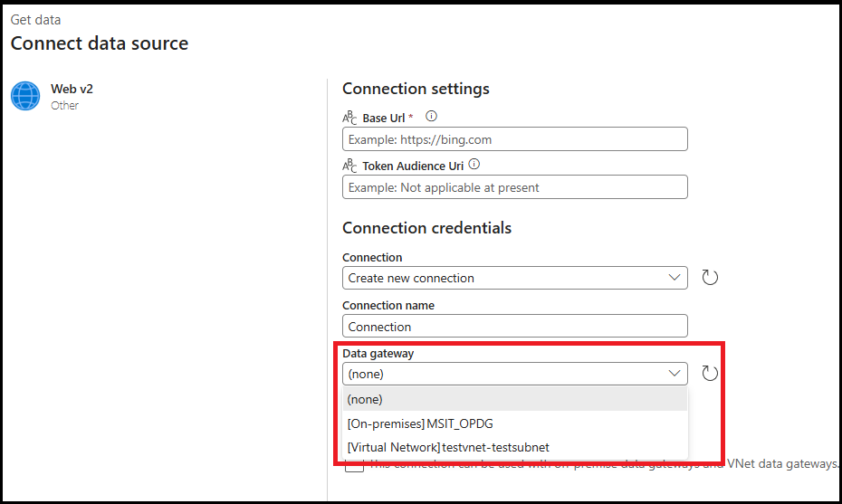This screenshot has width=842, height=504.
Task: Select the (none) gateway option
Action: (x=515, y=399)
